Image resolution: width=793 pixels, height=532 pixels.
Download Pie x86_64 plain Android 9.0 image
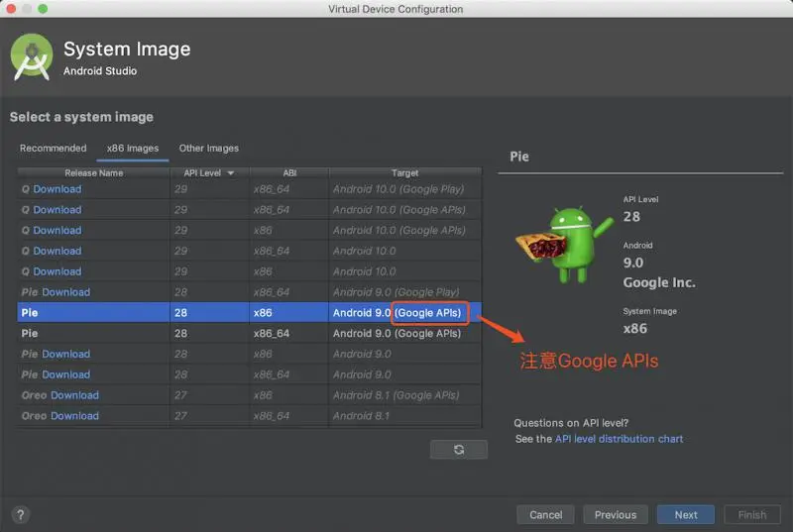65,374
